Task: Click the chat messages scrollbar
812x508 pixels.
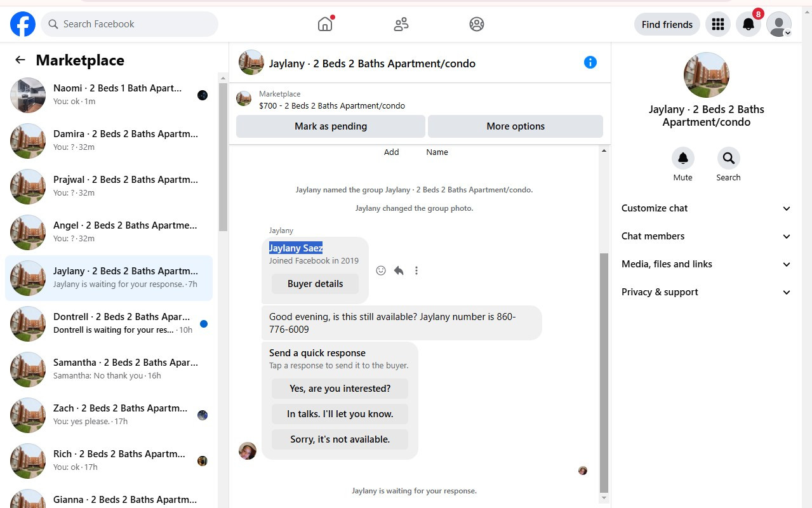Action: 604,373
